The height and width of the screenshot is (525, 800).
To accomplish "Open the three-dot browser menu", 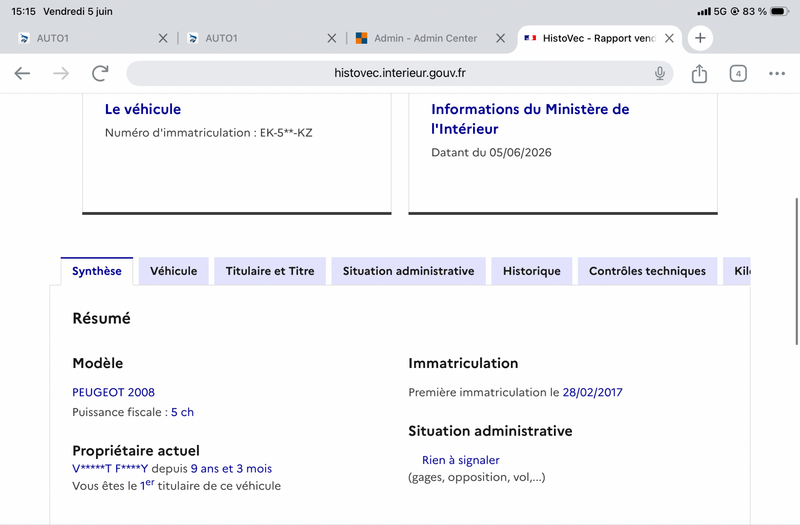I will tap(777, 73).
